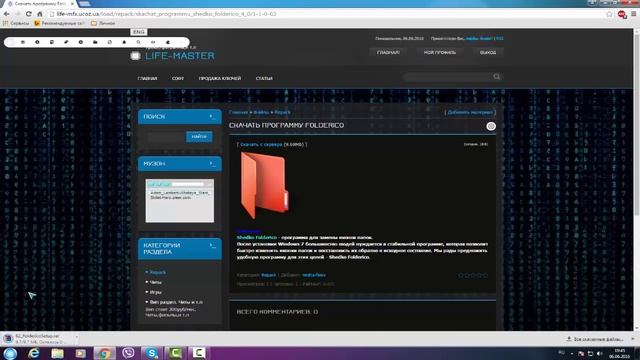Open the СОФТ navigation menu item
The image size is (640, 360).
tap(178, 78)
